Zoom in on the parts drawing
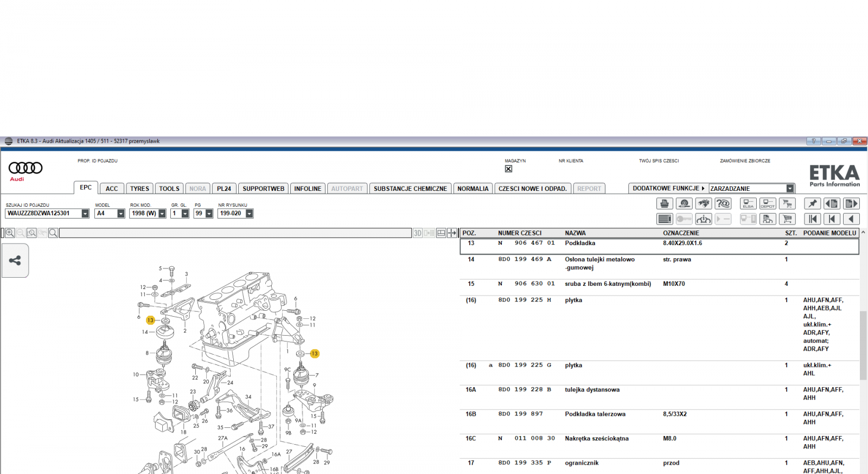This screenshot has width=868, height=474. tap(10, 233)
